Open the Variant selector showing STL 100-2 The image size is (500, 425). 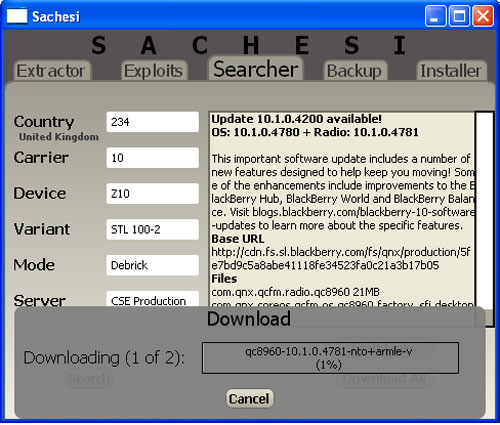(x=152, y=229)
